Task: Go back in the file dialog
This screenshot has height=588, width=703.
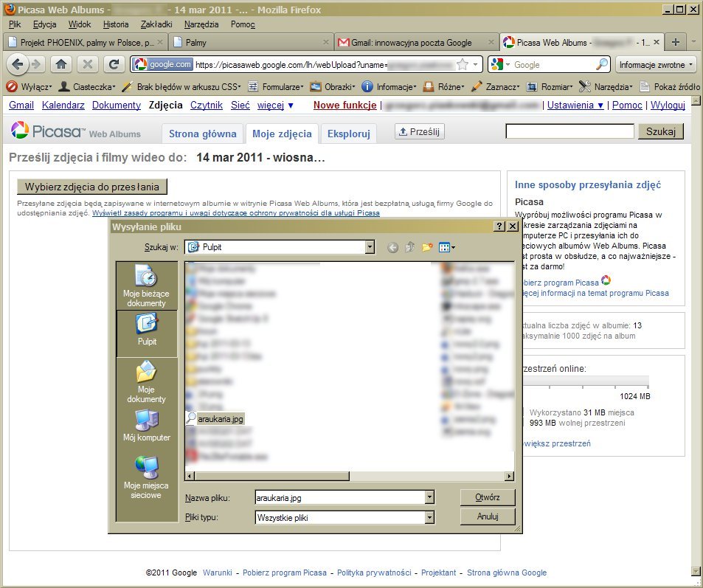Action: tap(392, 247)
